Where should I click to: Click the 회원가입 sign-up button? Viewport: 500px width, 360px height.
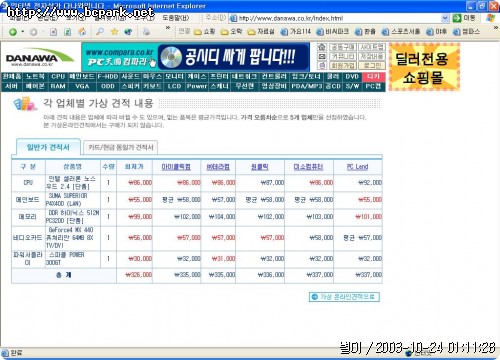click(342, 65)
